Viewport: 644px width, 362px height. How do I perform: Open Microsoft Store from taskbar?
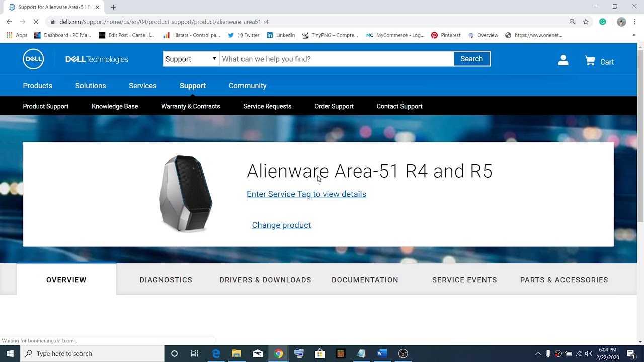(319, 353)
